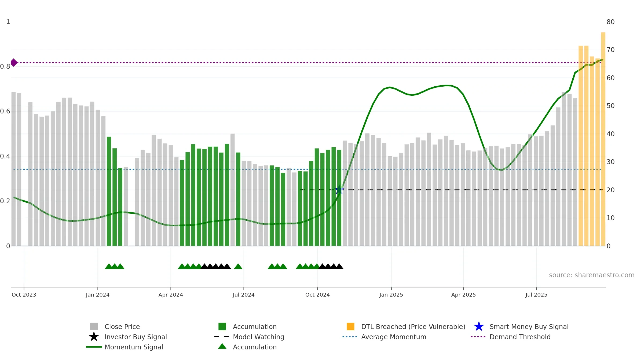
Task: Click the 10 value on right axis
Action: (610, 218)
